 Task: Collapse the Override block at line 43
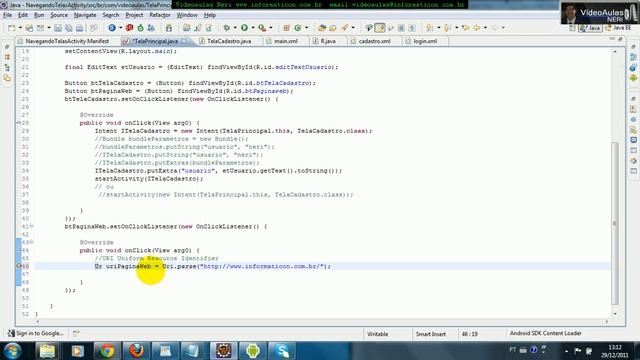coord(31,242)
